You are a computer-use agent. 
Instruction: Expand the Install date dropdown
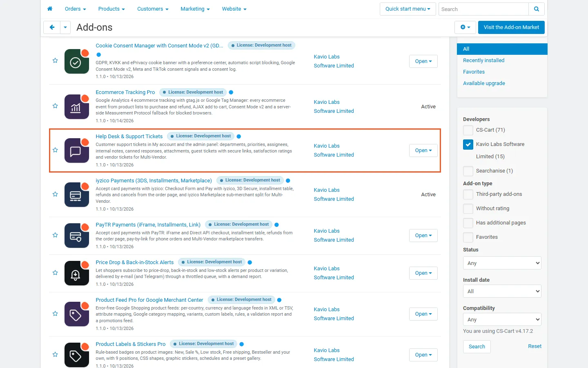click(x=502, y=291)
